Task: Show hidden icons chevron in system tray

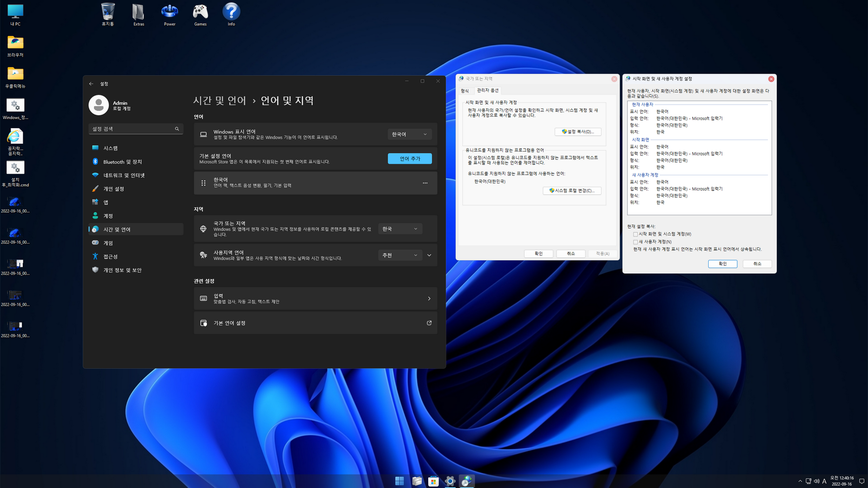Action: pos(800,481)
